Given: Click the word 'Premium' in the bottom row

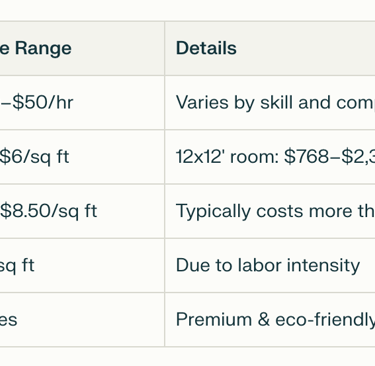Looking at the screenshot, I should coord(214,320).
